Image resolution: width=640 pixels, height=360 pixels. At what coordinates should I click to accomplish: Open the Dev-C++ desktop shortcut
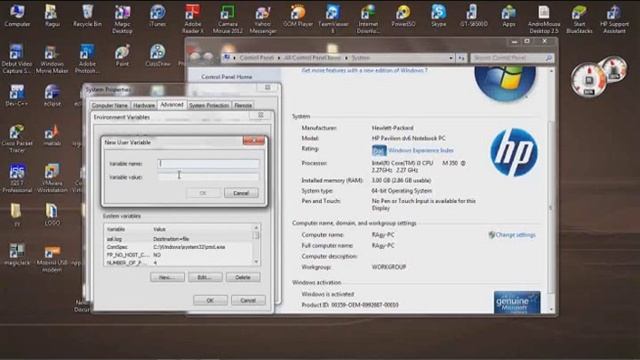(x=17, y=96)
